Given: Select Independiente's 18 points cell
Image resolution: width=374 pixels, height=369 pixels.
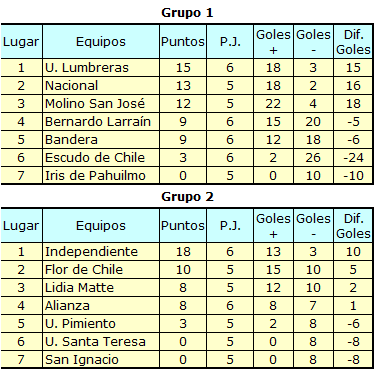Looking at the screenshot, I should (x=183, y=252).
